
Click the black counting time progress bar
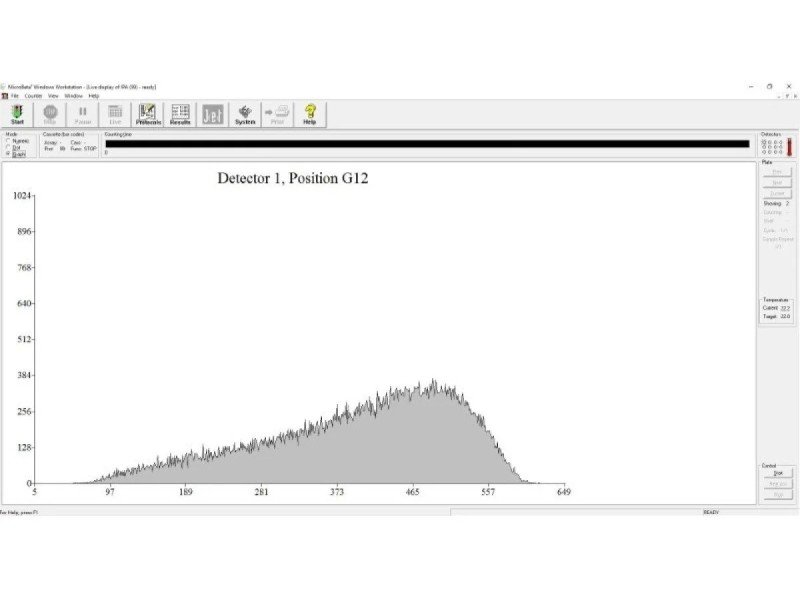click(x=428, y=144)
